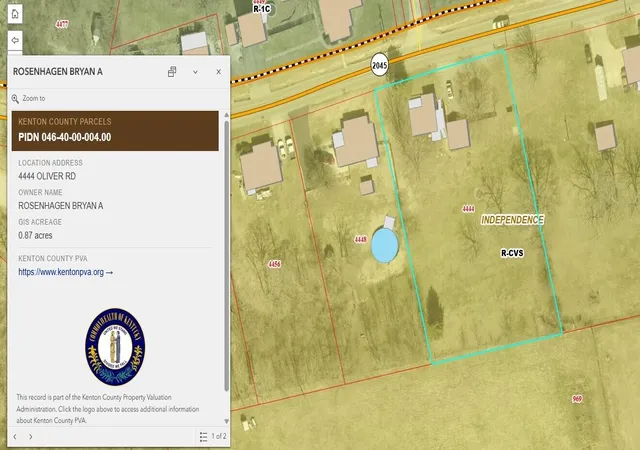Collapse the ROSENHAGEN BRYAN A popup
The height and width of the screenshot is (450, 640).
(196, 72)
